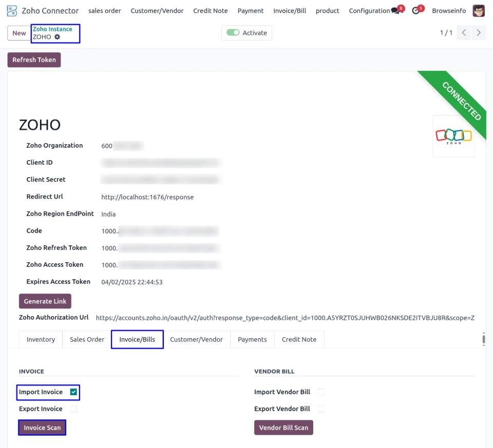Click the Expires Access Token date field
This screenshot has height=448, width=493.
coord(132,282)
